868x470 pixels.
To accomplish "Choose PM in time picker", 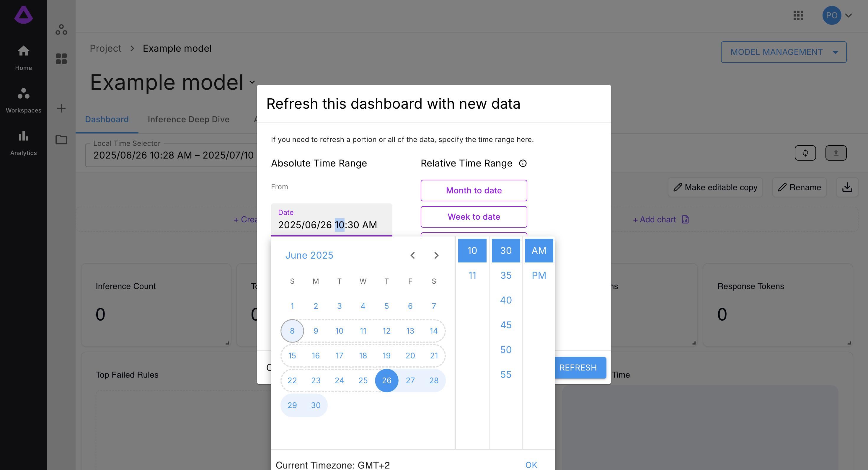I will pyautogui.click(x=539, y=275).
